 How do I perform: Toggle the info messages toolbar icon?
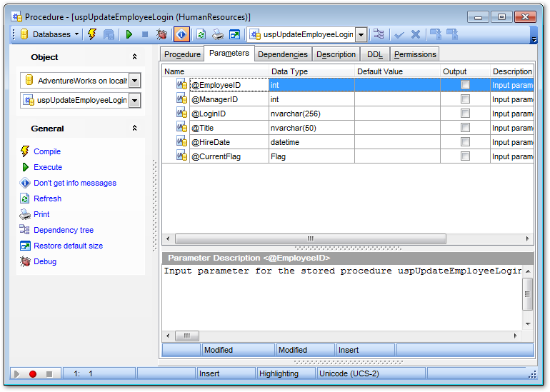(181, 34)
